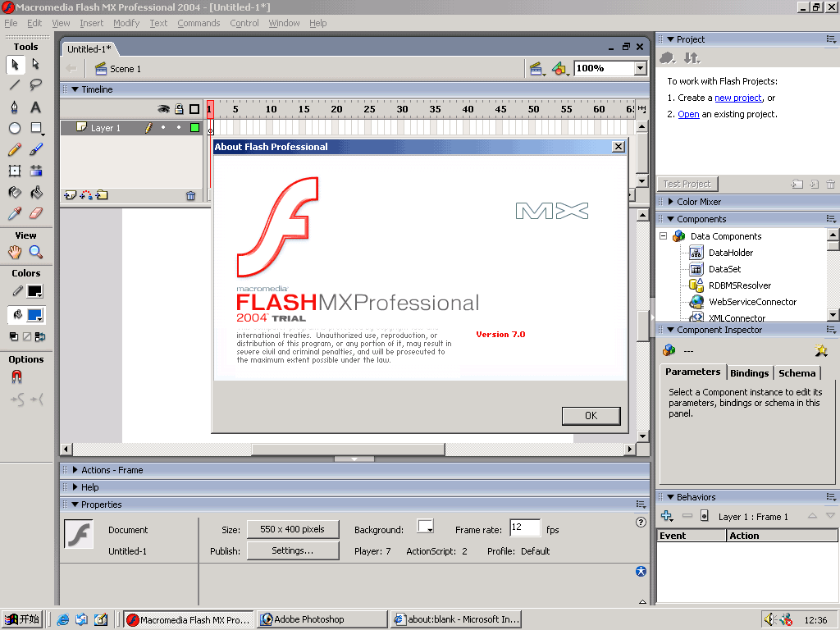This screenshot has width=840, height=630.
Task: Click the Black and White colors button
Action: tap(14, 336)
